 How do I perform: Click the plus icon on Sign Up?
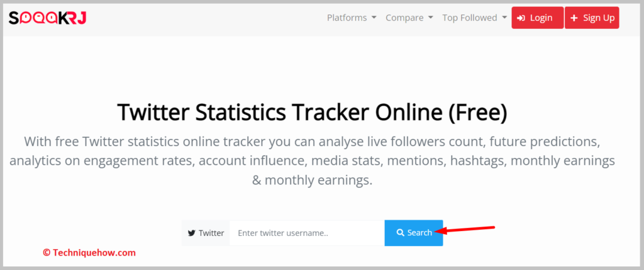tap(574, 18)
